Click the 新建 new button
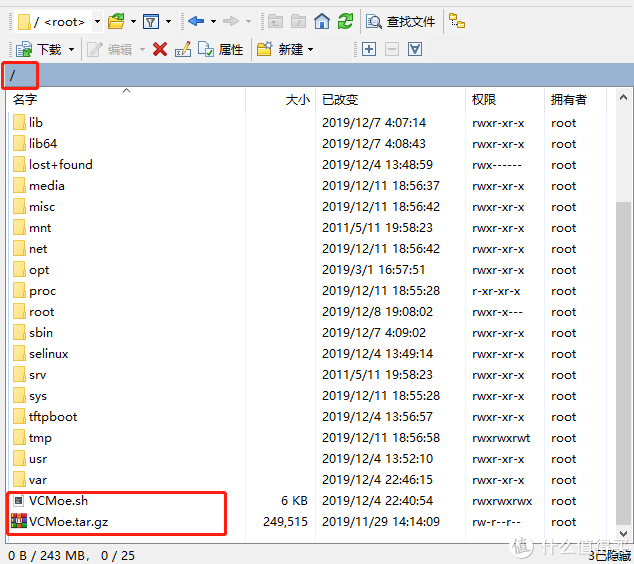This screenshot has height=564, width=634. tap(279, 50)
